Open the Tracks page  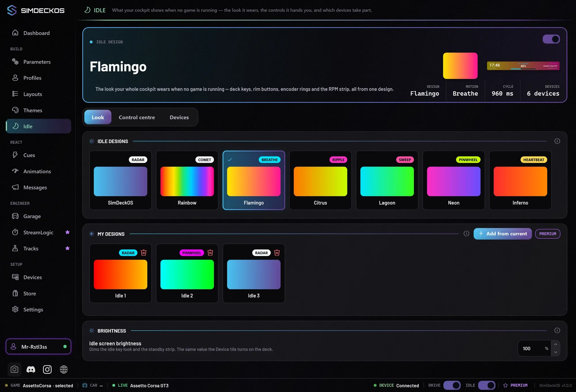38,248
